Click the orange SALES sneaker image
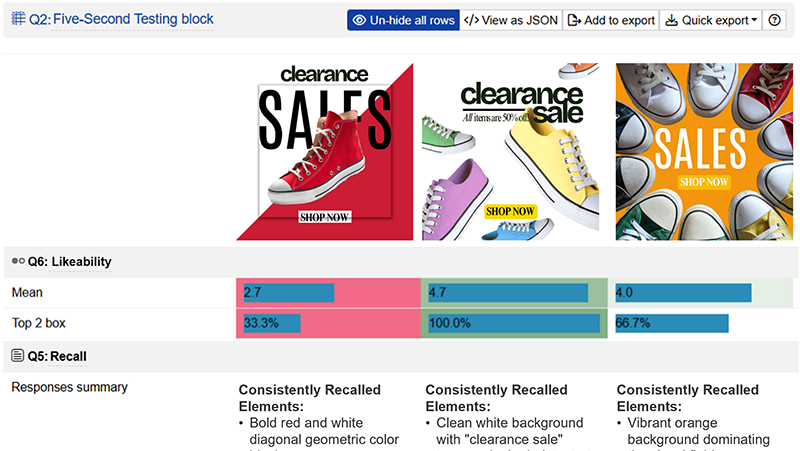800x451 pixels. [704, 152]
